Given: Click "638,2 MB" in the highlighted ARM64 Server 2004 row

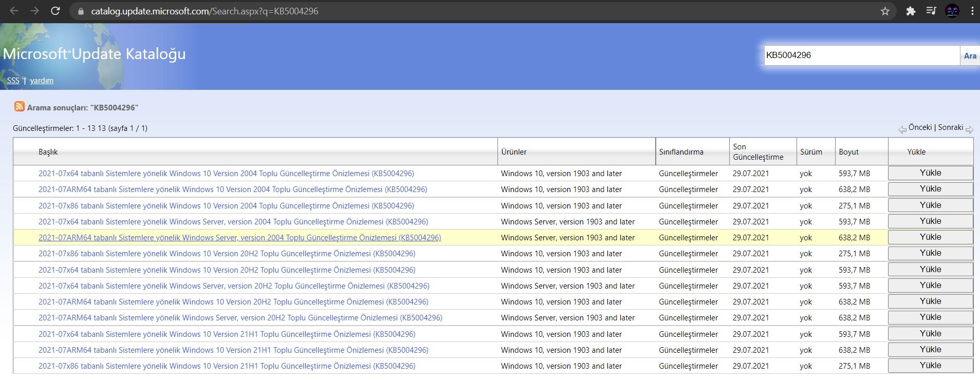Looking at the screenshot, I should (x=854, y=238).
